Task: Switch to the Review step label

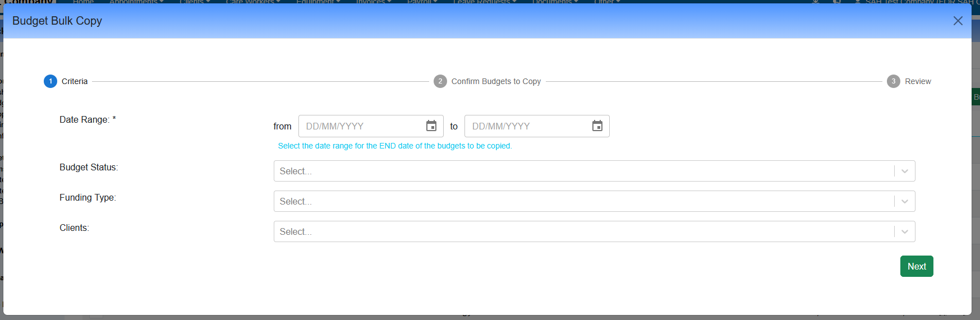Action: (x=918, y=81)
